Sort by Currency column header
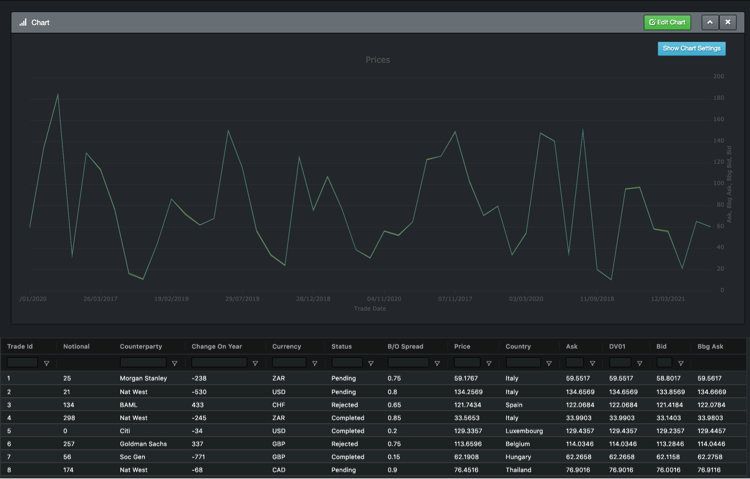The height and width of the screenshot is (479, 750). [x=287, y=346]
